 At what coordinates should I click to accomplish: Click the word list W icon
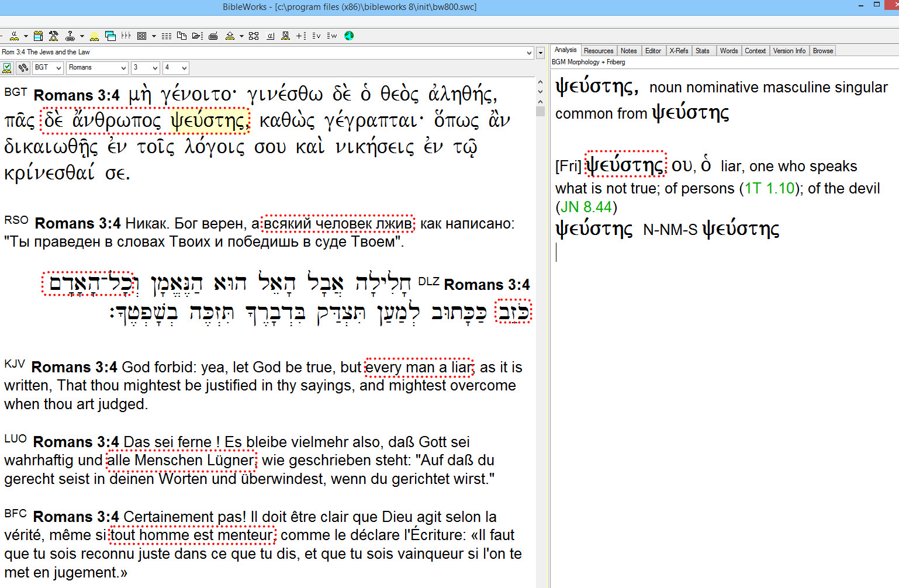[x=332, y=36]
